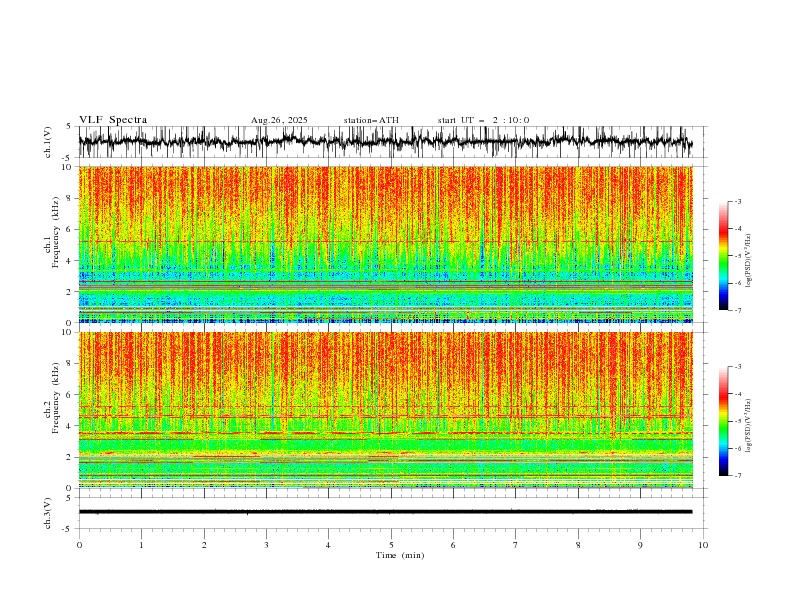The image size is (792, 612).
Task: Click the ch.3 voltage waveform trace
Action: pos(385,512)
